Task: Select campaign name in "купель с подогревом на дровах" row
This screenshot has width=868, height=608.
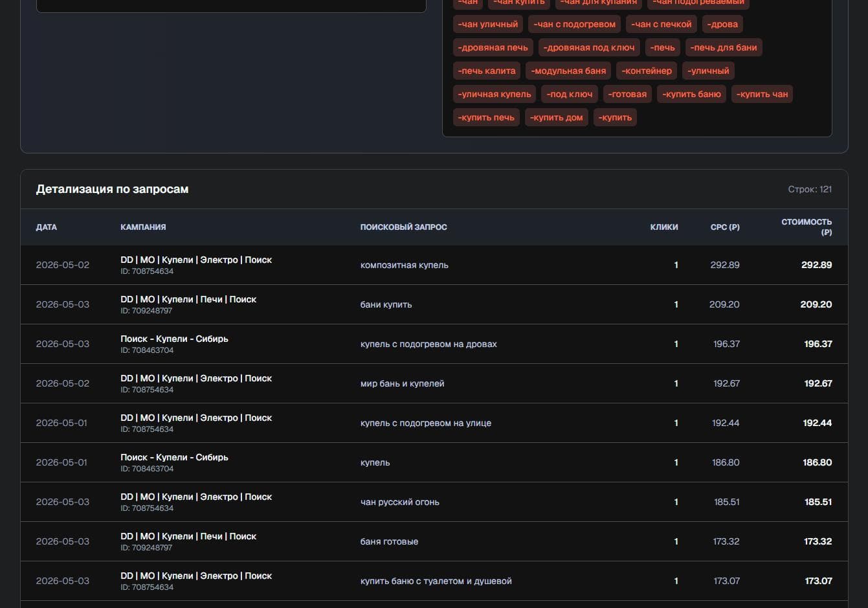Action: [x=174, y=339]
